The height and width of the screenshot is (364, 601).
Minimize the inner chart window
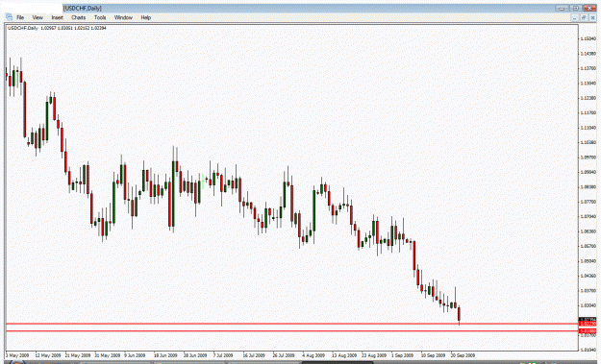click(574, 17)
